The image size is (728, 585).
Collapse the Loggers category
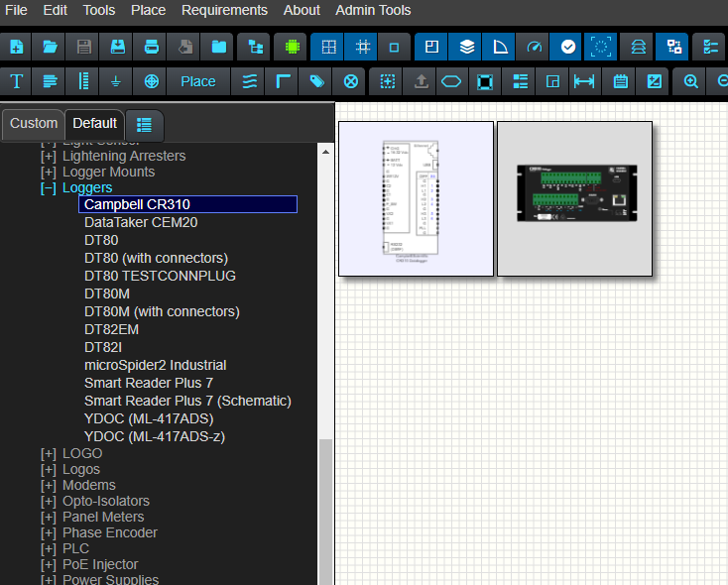tap(49, 188)
